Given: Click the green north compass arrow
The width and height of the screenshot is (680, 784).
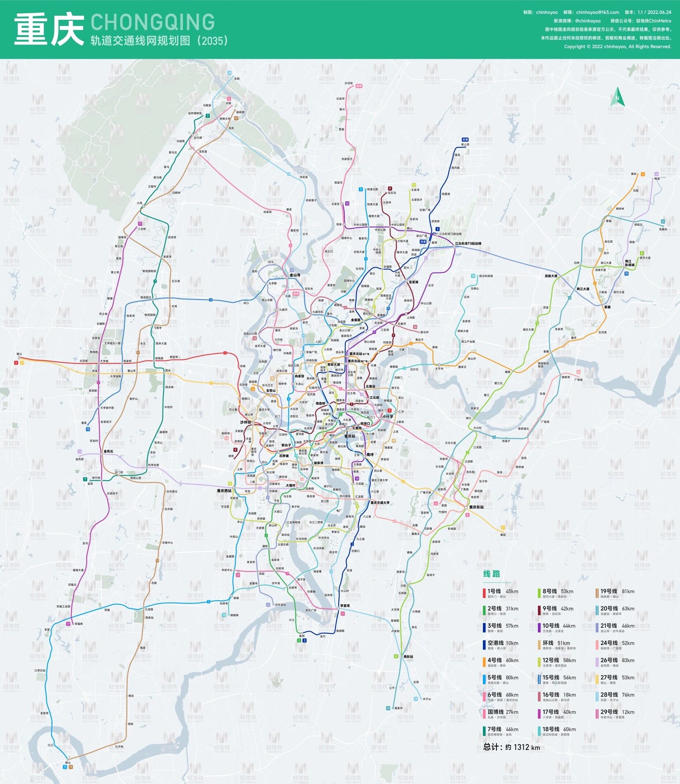Looking at the screenshot, I should 618,97.
